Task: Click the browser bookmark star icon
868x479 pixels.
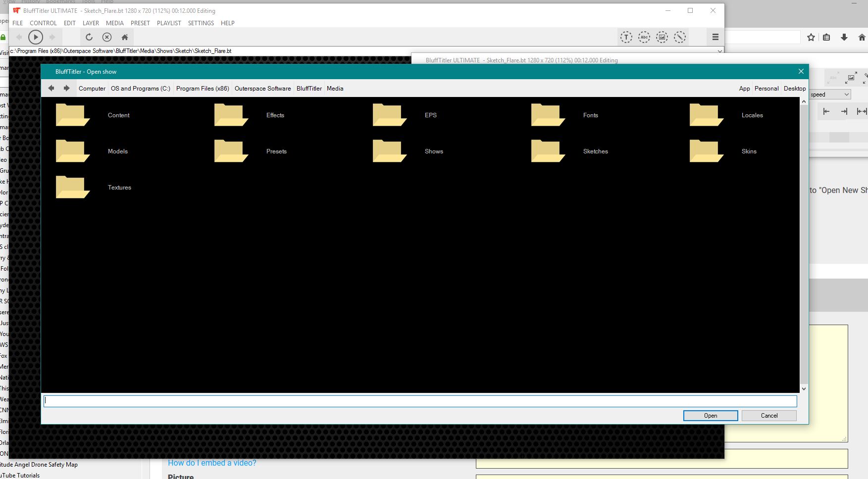Action: [811, 37]
